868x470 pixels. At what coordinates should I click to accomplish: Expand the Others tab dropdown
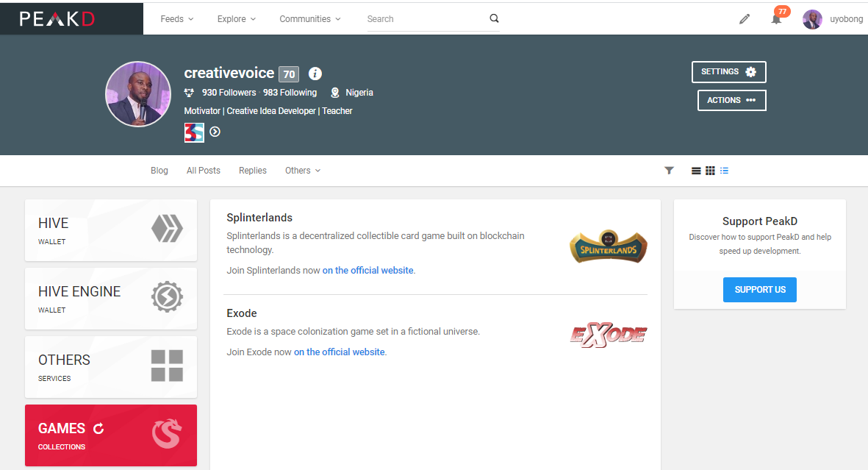(303, 171)
